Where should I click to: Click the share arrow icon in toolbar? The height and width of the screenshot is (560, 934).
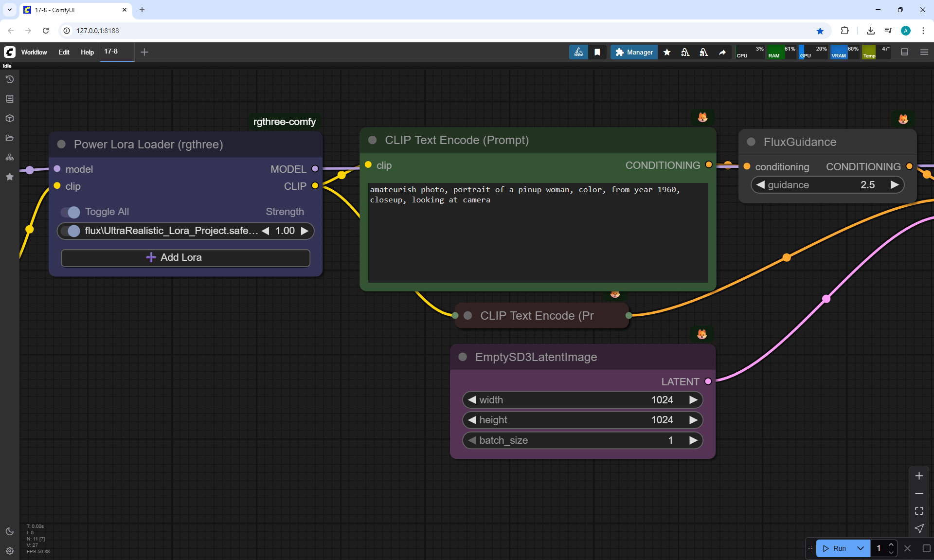click(x=722, y=52)
